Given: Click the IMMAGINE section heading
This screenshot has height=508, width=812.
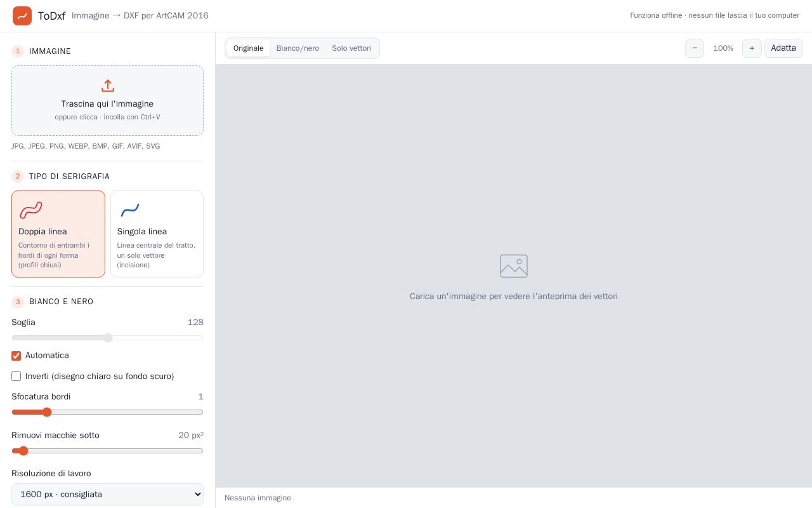Looking at the screenshot, I should pos(50,51).
